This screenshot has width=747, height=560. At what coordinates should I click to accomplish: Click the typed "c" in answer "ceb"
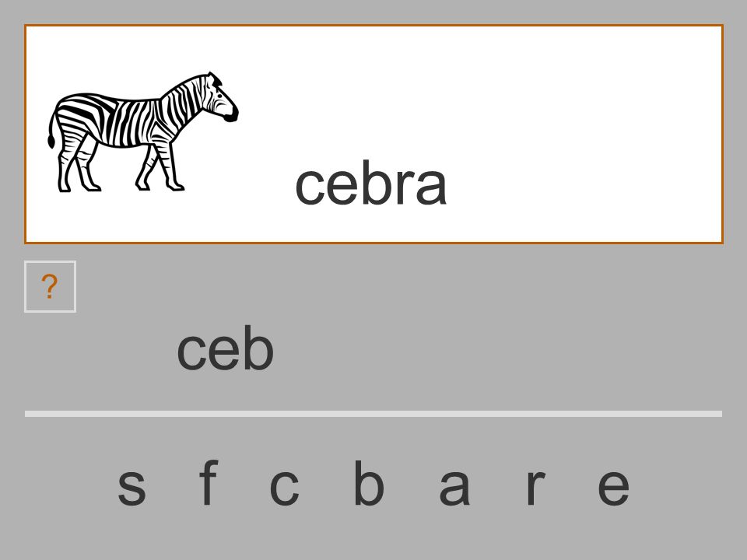coord(191,352)
